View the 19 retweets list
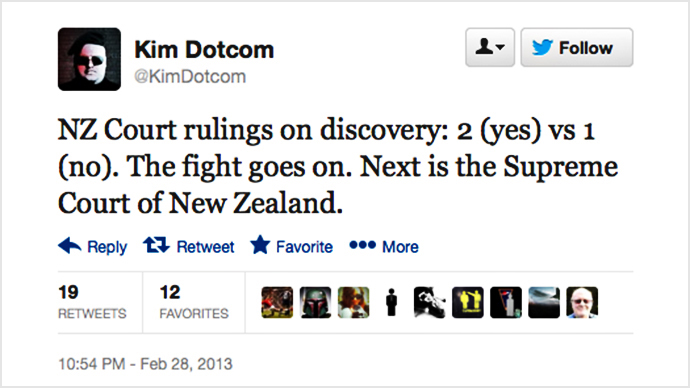690x388 pixels. point(92,302)
